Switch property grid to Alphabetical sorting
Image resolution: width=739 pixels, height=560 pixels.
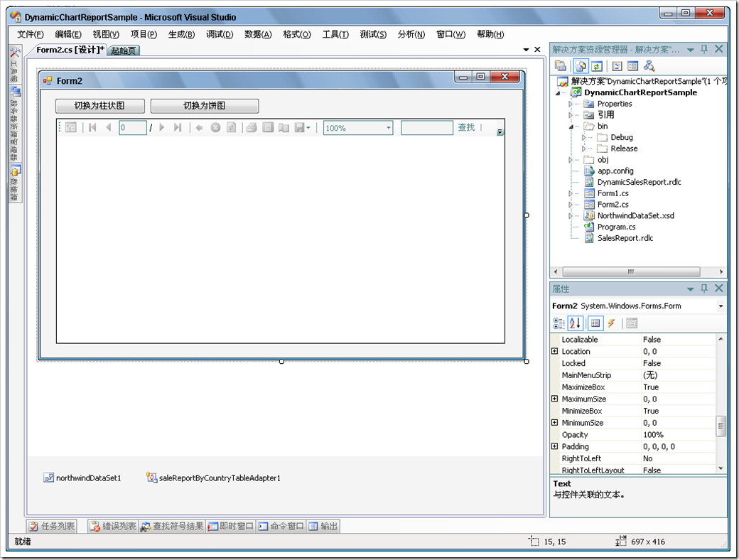[x=575, y=323]
